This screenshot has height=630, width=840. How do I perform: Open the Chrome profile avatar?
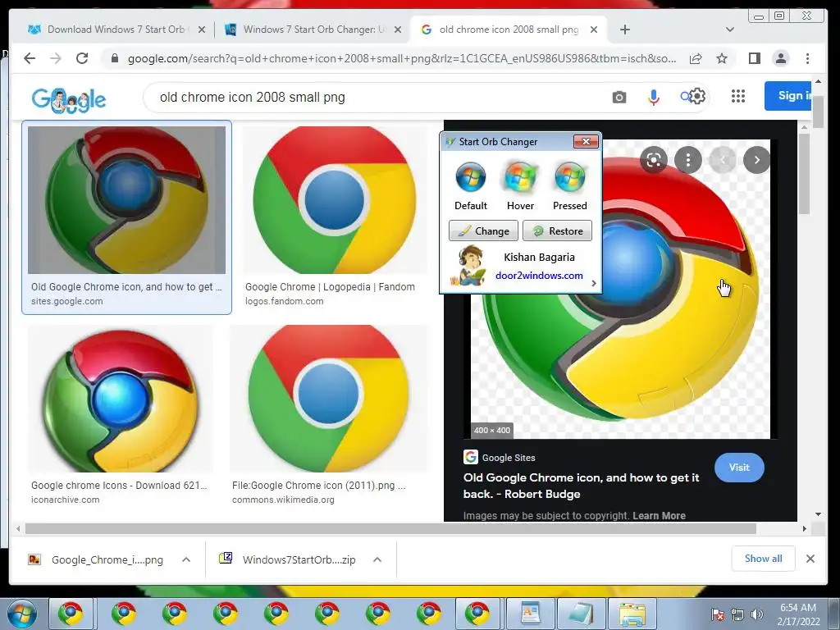point(781,58)
